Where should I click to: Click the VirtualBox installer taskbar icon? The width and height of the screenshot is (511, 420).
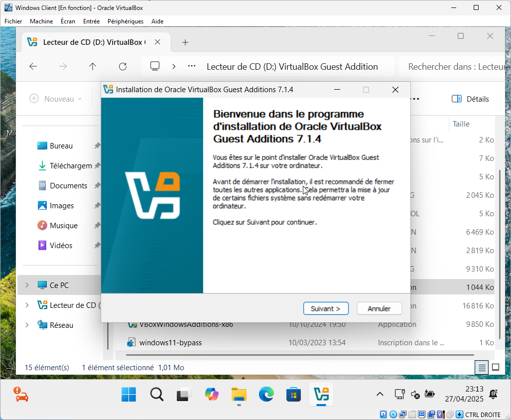tap(321, 395)
